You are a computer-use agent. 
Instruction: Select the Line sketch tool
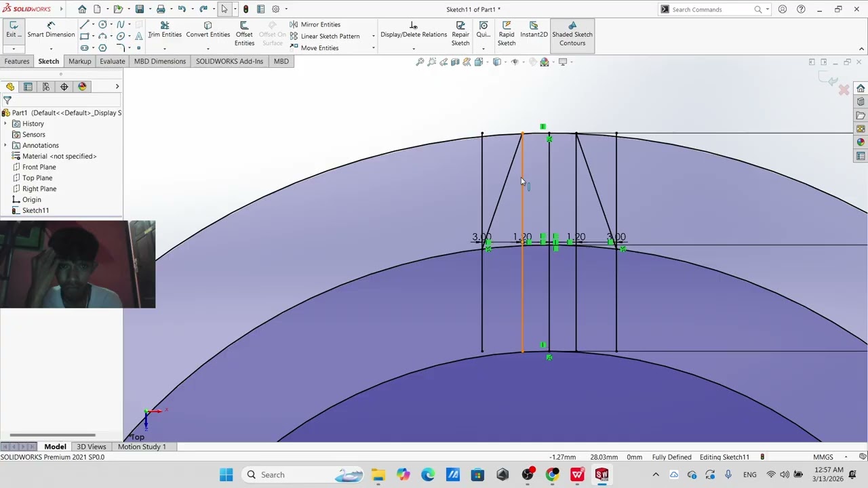(84, 24)
